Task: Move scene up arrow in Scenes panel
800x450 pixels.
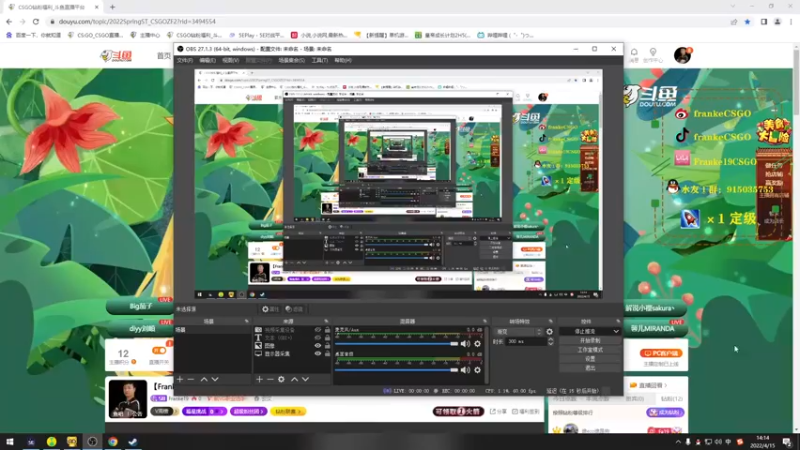Action: coord(204,379)
